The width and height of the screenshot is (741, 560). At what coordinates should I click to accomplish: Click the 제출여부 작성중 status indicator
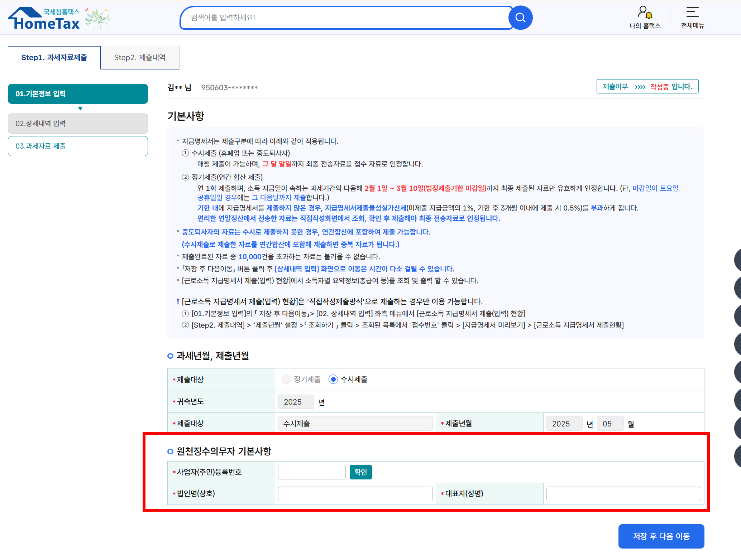click(x=647, y=86)
